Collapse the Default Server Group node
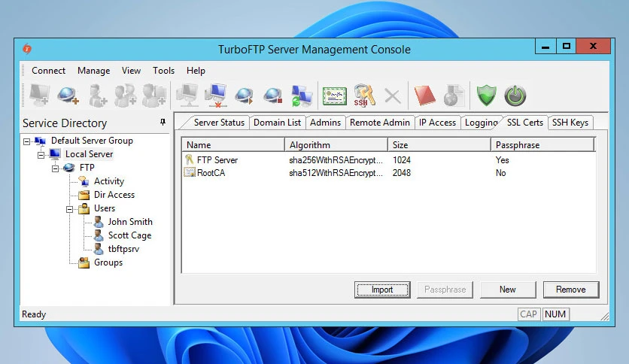Screen dimensions: 629x364 (x=26, y=141)
